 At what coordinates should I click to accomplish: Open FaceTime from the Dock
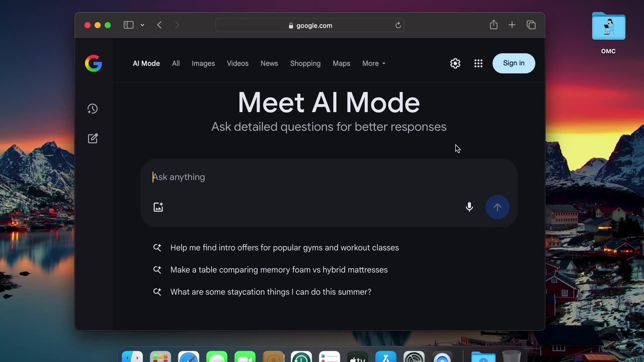pyautogui.click(x=245, y=356)
